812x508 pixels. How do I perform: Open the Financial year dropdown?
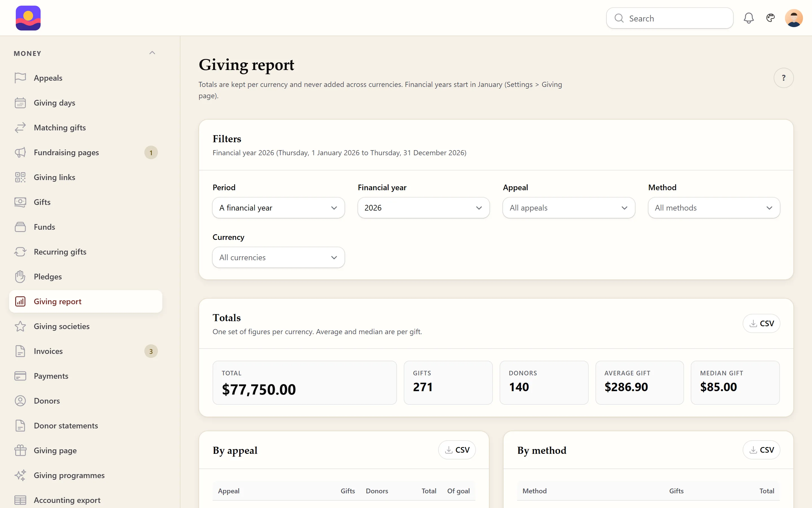[423, 208]
